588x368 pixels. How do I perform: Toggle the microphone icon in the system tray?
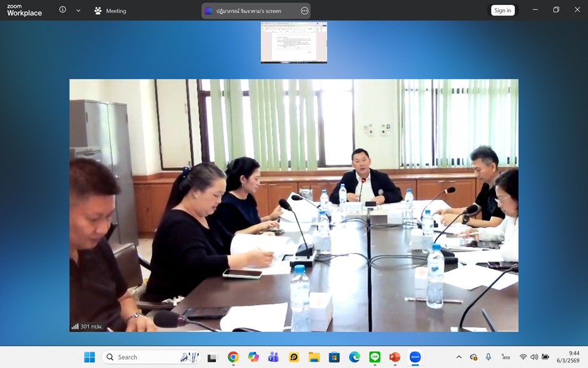[489, 357]
